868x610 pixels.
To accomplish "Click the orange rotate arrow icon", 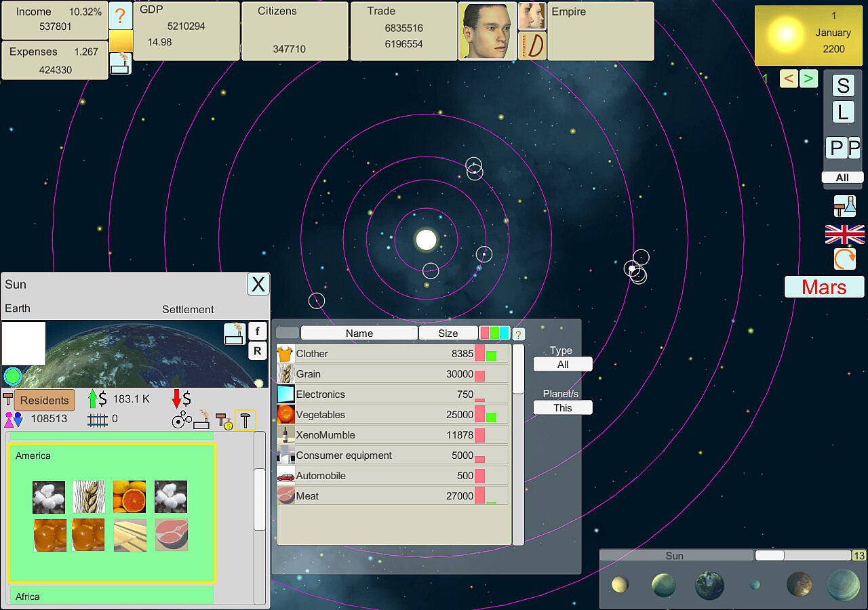I will 845,259.
